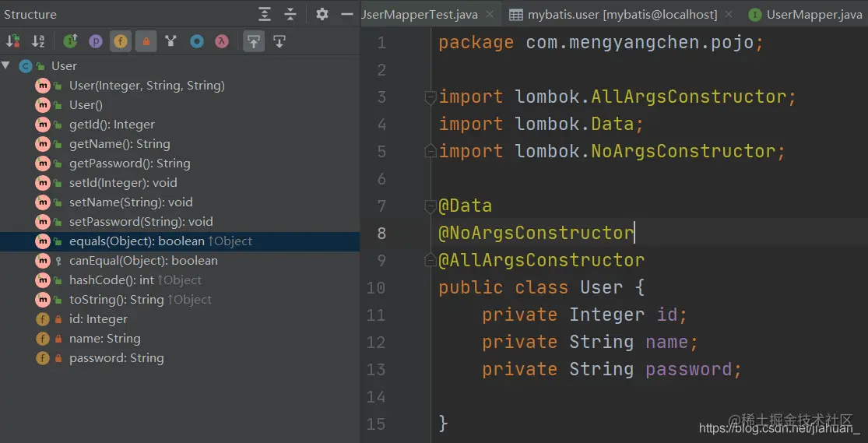The width and height of the screenshot is (868, 443).
Task: Click fold end marker at line 5
Action: (x=430, y=150)
